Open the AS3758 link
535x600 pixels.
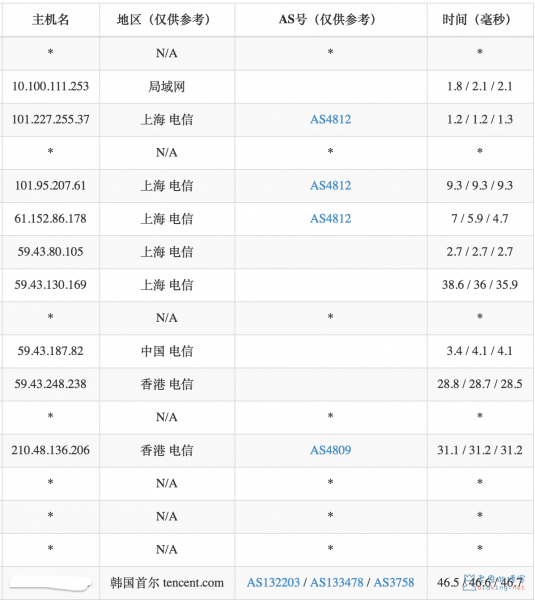coord(394,582)
